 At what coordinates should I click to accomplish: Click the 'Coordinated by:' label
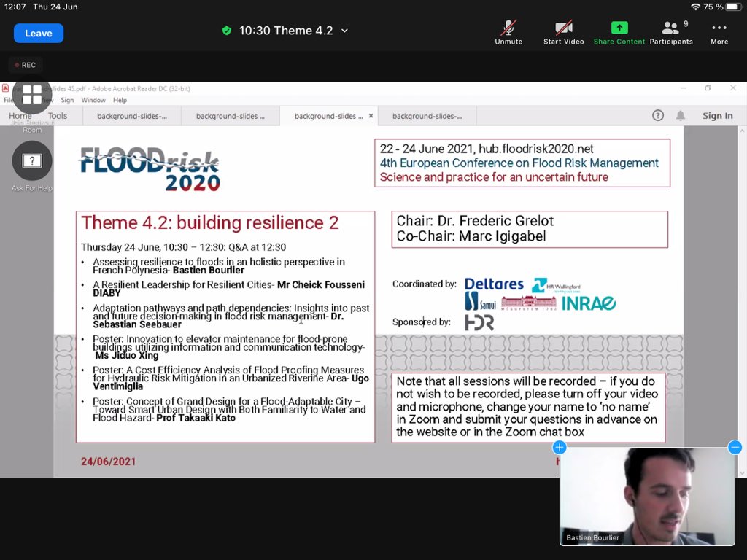[x=424, y=284]
